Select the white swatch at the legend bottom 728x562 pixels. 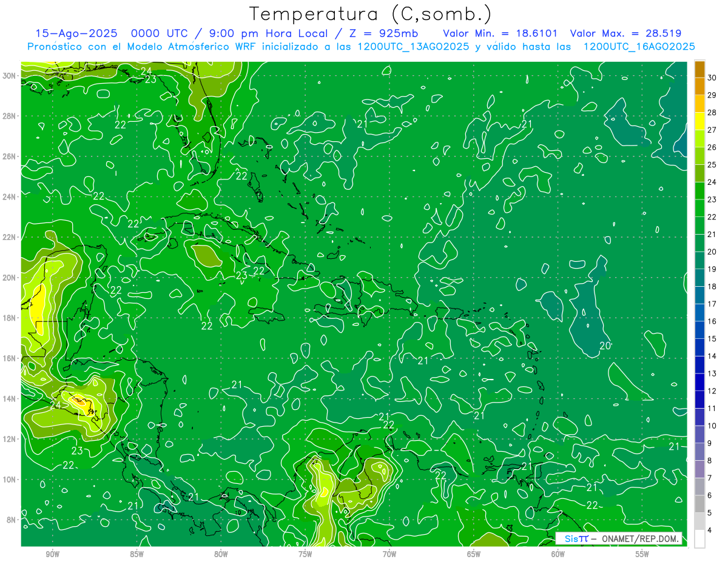point(699,538)
